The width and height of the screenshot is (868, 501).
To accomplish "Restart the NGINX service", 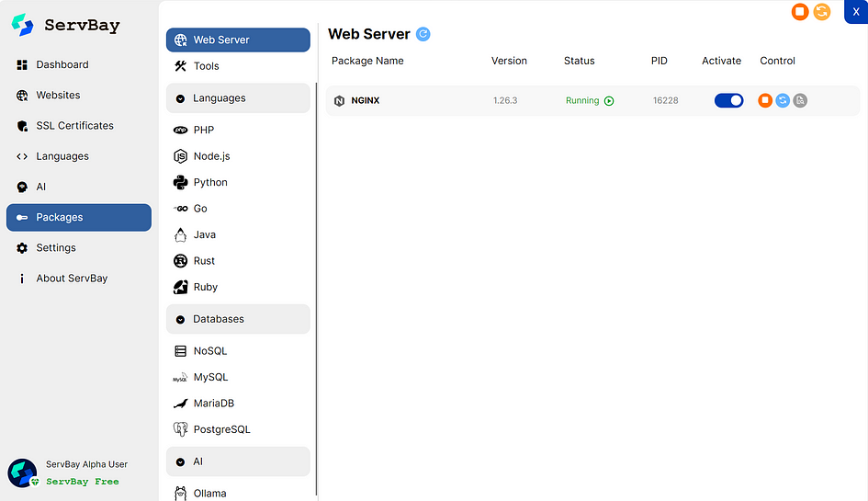I will [783, 100].
